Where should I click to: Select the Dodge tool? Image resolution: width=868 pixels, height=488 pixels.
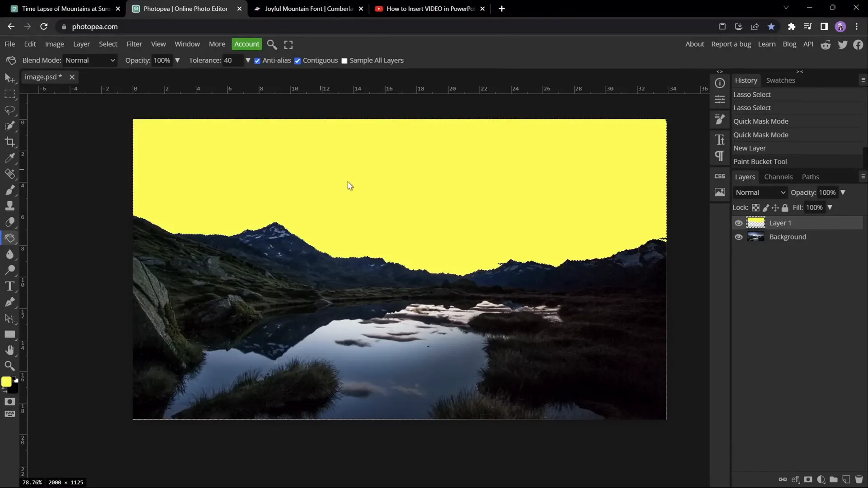coord(9,270)
